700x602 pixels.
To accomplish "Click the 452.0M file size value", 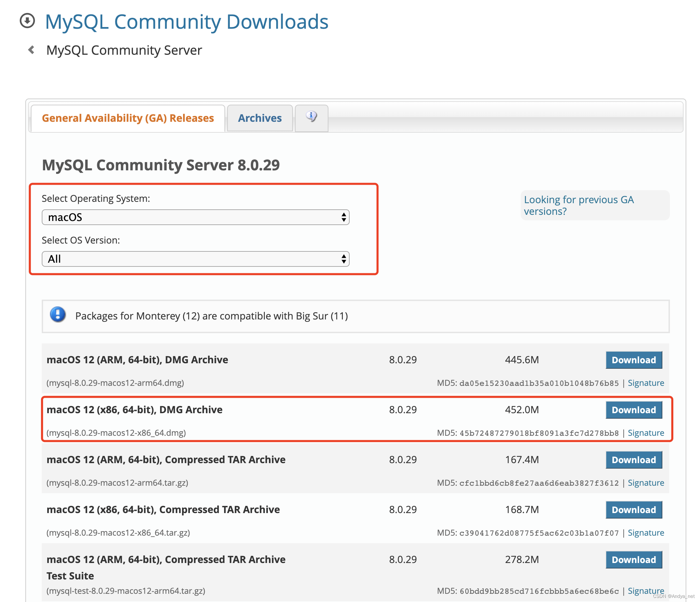I will tap(522, 410).
